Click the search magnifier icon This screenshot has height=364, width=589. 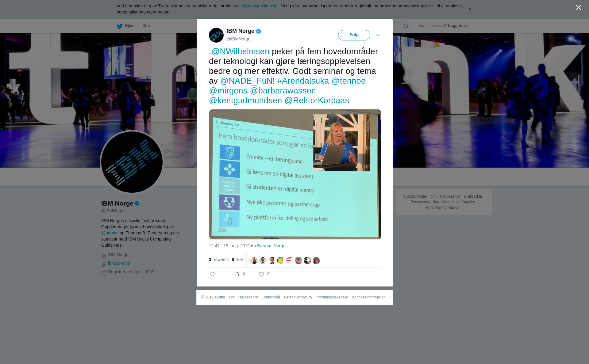406,26
